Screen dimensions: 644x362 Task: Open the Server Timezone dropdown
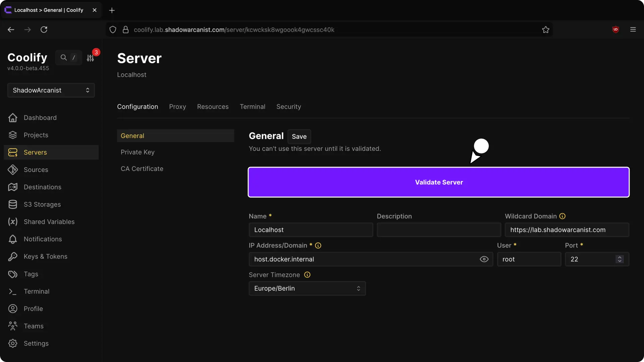pyautogui.click(x=307, y=288)
